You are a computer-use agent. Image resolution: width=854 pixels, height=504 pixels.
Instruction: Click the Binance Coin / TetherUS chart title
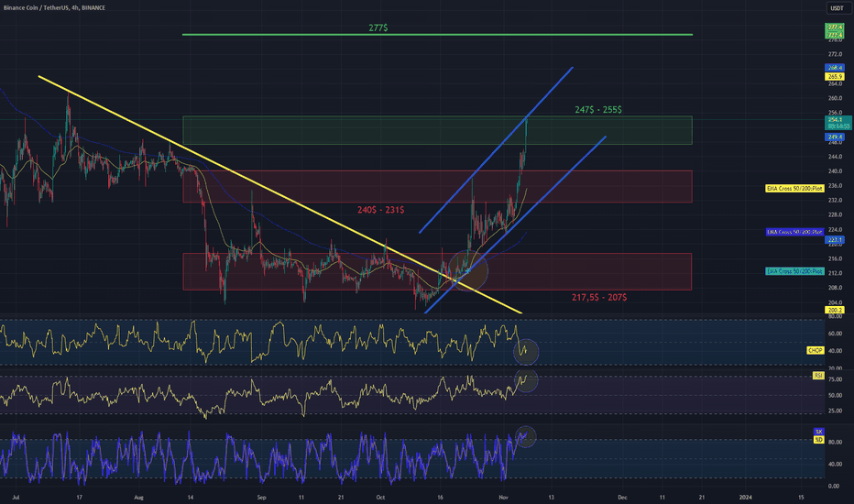(54, 7)
